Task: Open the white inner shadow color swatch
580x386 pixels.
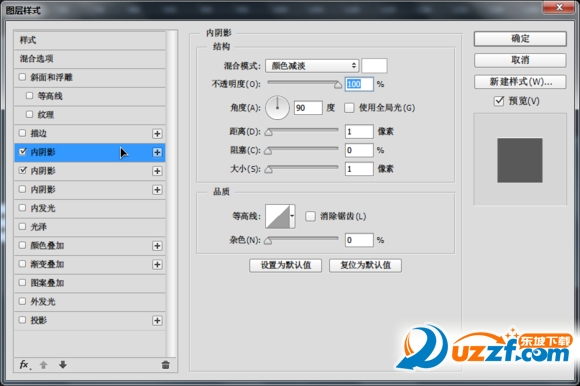Action: (x=374, y=66)
